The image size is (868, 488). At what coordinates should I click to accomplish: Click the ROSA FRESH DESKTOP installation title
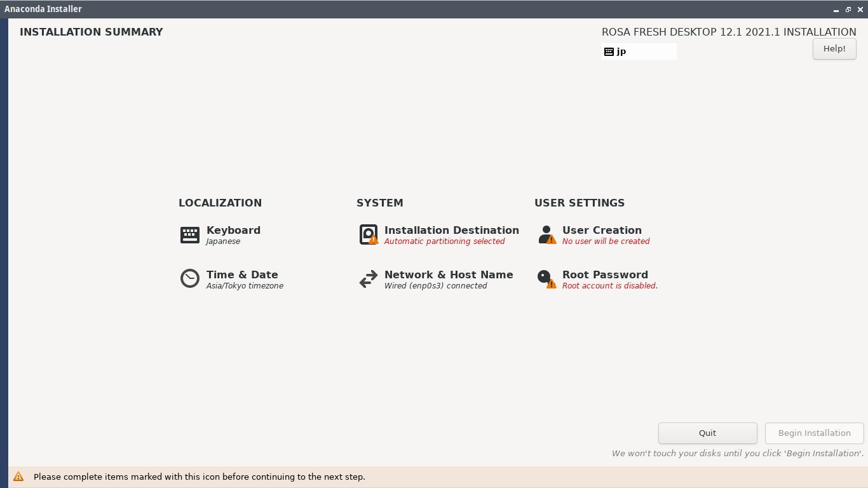(729, 32)
